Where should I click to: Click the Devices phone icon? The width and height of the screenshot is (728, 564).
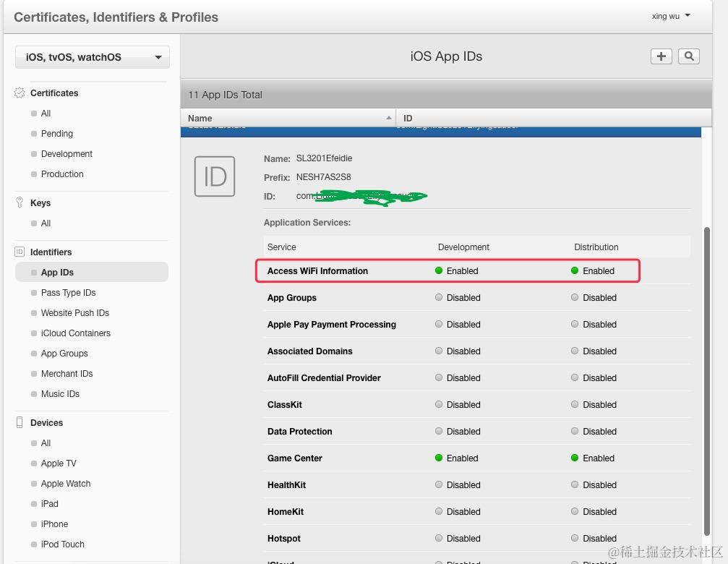click(20, 422)
